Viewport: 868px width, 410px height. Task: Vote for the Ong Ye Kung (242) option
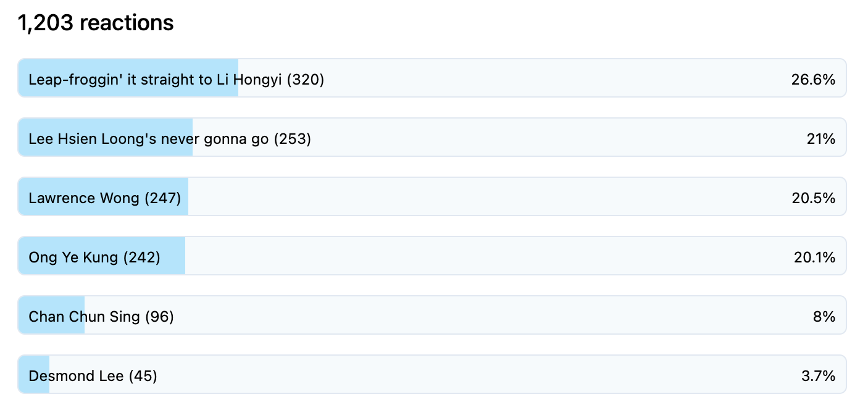coord(432,256)
